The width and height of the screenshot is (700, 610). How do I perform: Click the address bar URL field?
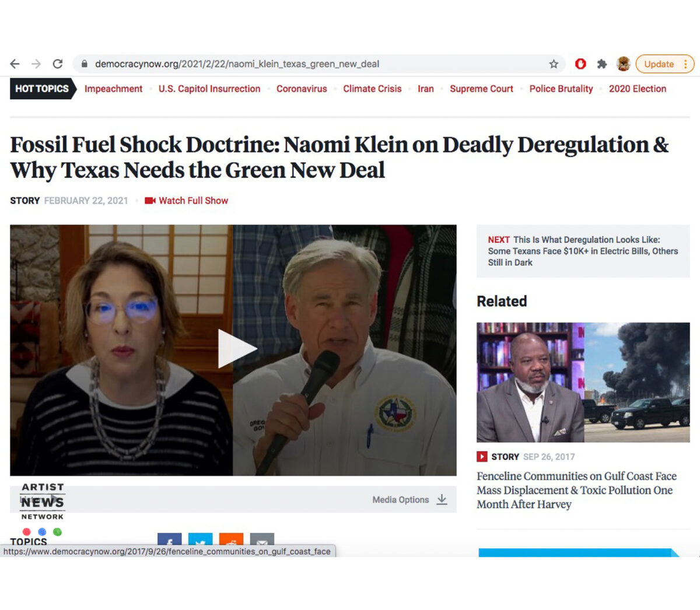point(292,64)
